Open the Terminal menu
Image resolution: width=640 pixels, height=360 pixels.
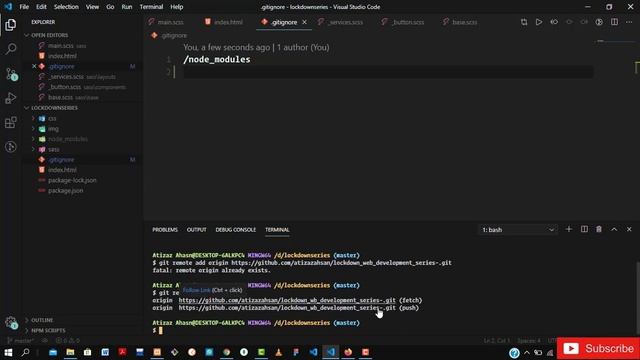pyautogui.click(x=151, y=7)
